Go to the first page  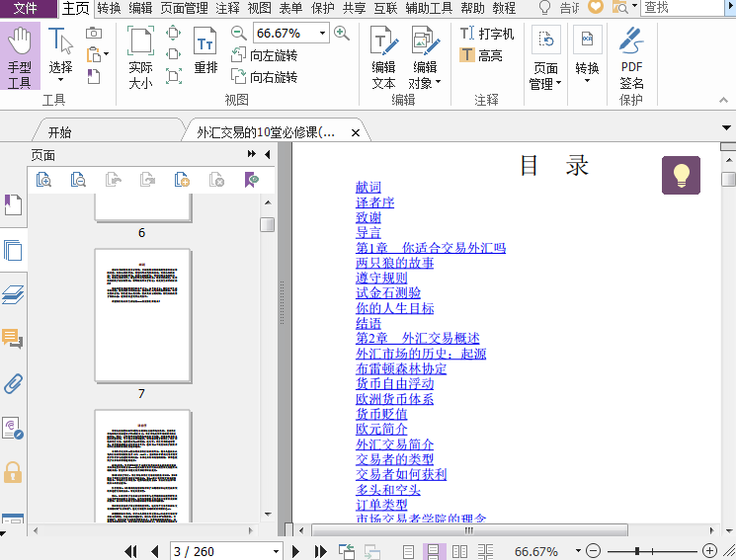pos(131,551)
